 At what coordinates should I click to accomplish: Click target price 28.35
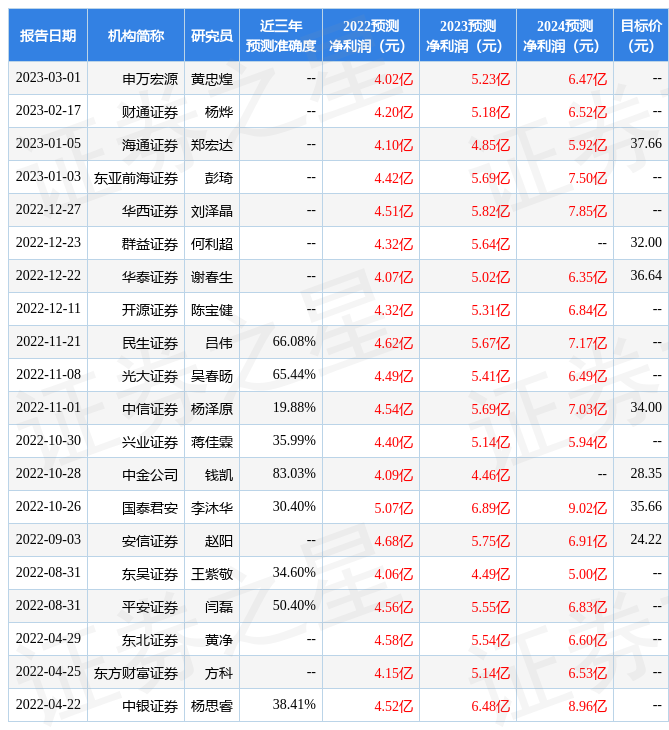pyautogui.click(x=646, y=474)
